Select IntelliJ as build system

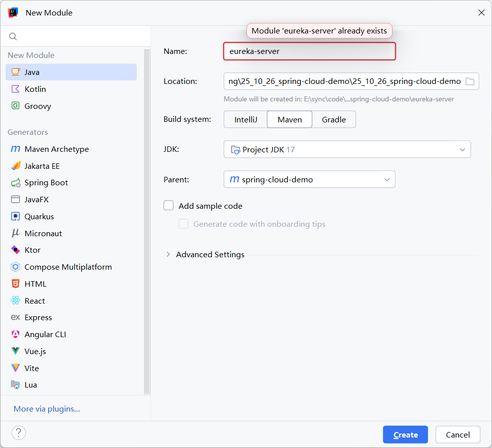coord(245,120)
